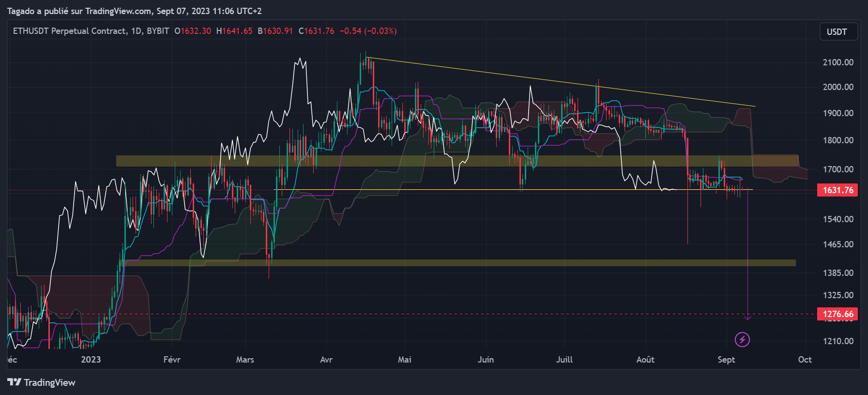Click the Oct time axis label

805,360
